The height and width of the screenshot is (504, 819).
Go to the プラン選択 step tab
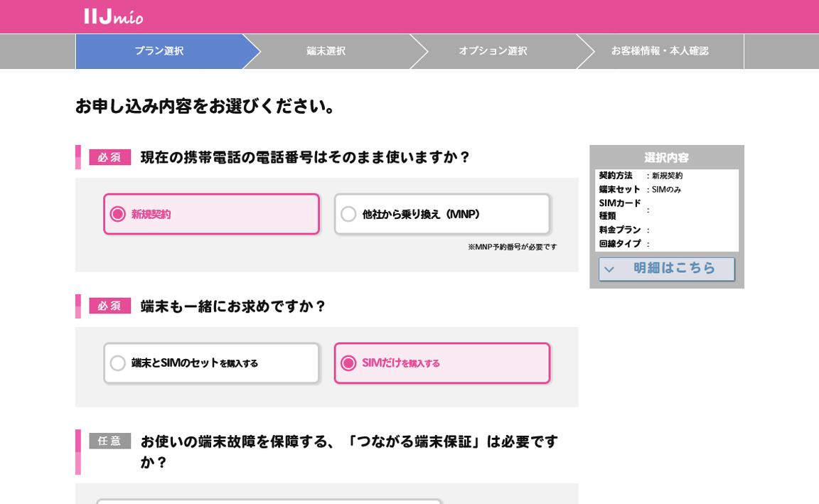click(x=159, y=51)
